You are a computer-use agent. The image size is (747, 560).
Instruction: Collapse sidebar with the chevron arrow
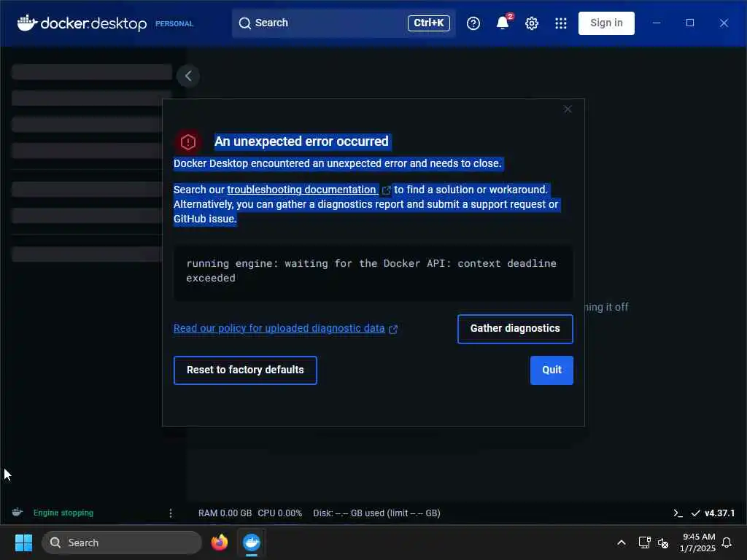[188, 76]
